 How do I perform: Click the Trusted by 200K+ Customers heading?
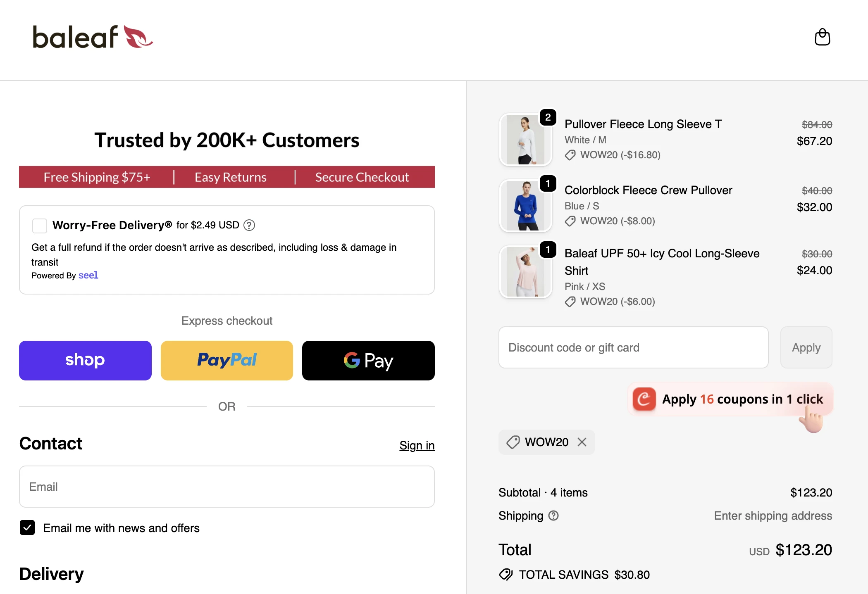[x=227, y=140]
